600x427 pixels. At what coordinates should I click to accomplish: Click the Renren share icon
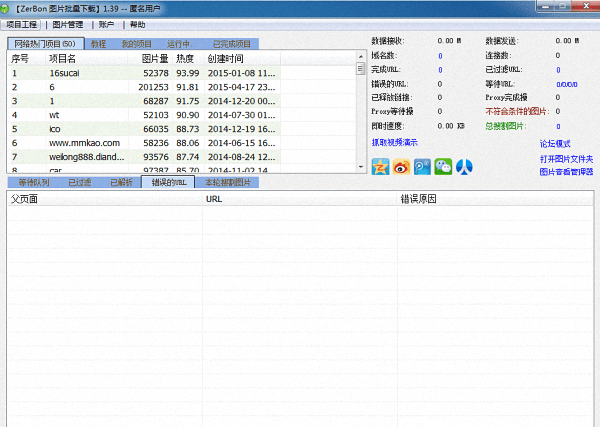coord(464,167)
